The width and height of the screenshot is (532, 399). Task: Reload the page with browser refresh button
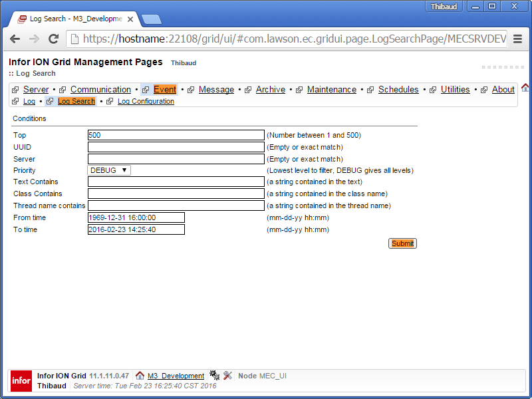(54, 39)
